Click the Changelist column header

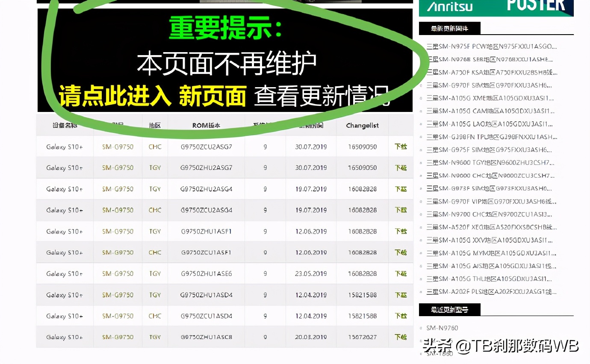[362, 126]
